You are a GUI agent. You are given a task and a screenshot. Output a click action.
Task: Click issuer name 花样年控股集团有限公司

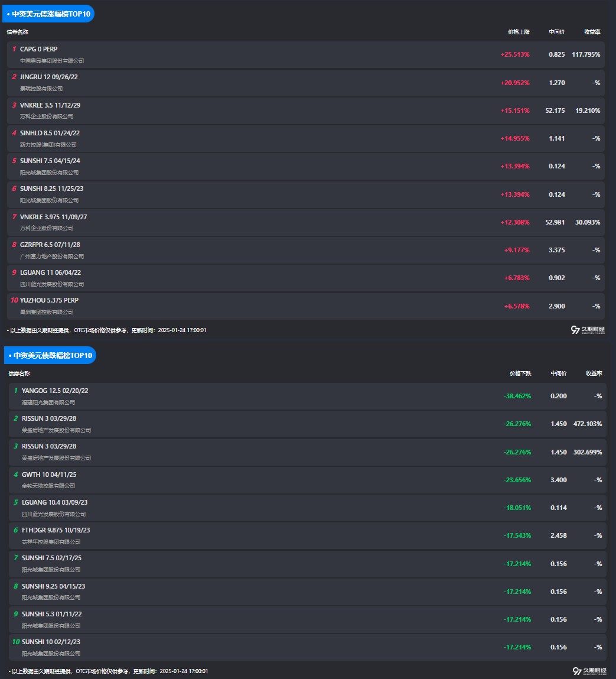(x=51, y=542)
